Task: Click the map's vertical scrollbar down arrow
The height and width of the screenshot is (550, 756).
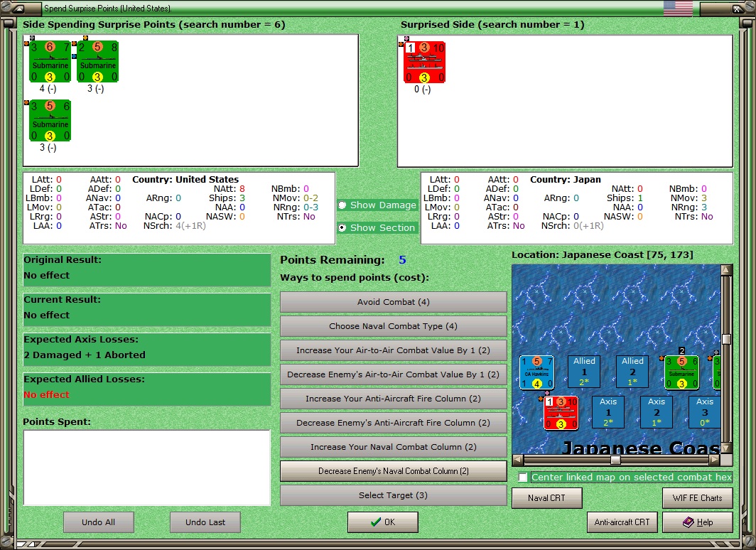Action: tap(727, 448)
